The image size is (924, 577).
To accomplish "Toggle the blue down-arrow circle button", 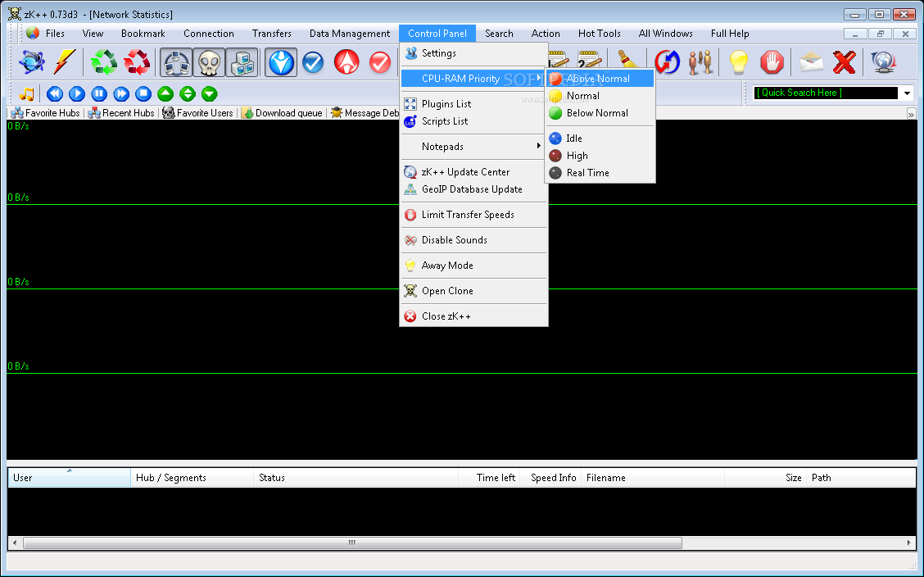I will click(280, 62).
